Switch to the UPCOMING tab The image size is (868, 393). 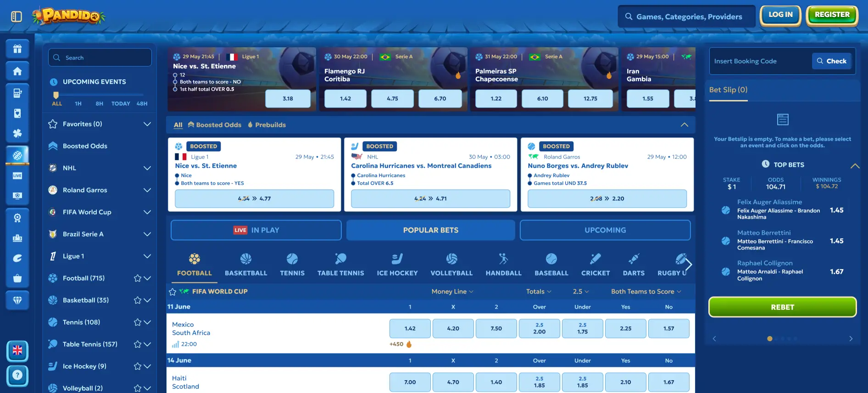point(605,230)
